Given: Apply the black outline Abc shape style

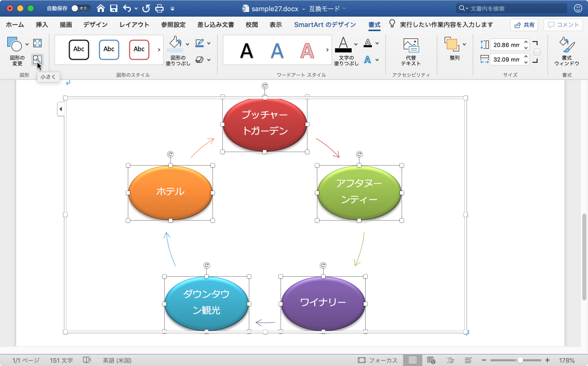Looking at the screenshot, I should (x=79, y=49).
